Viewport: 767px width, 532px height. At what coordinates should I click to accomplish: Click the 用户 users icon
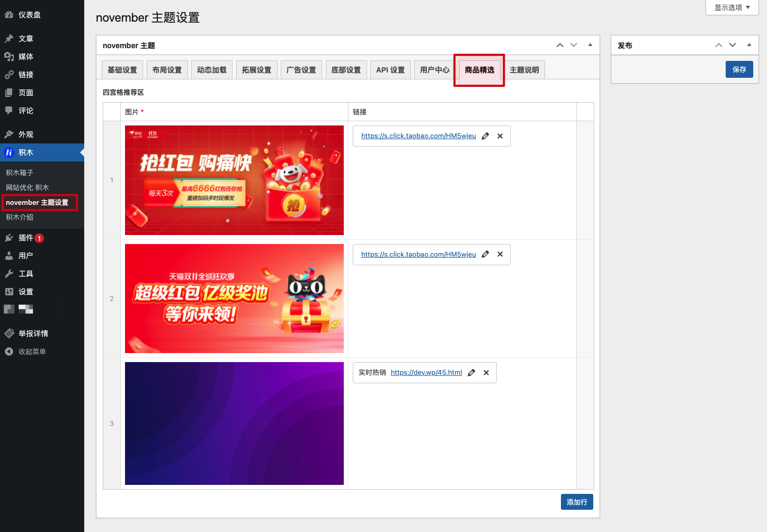pyautogui.click(x=9, y=256)
